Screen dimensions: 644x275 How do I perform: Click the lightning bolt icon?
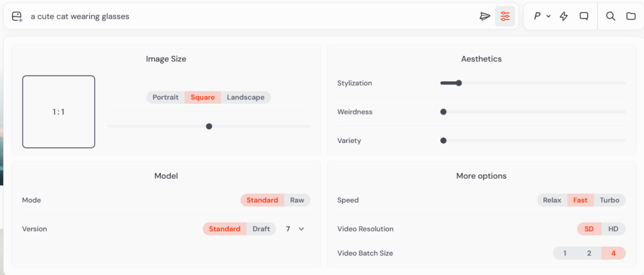pyautogui.click(x=563, y=16)
